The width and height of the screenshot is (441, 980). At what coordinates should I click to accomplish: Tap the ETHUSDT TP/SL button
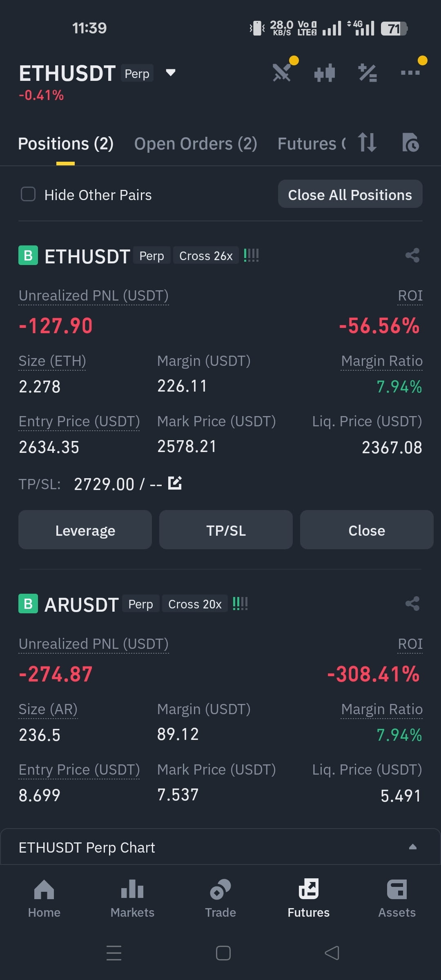pyautogui.click(x=226, y=530)
